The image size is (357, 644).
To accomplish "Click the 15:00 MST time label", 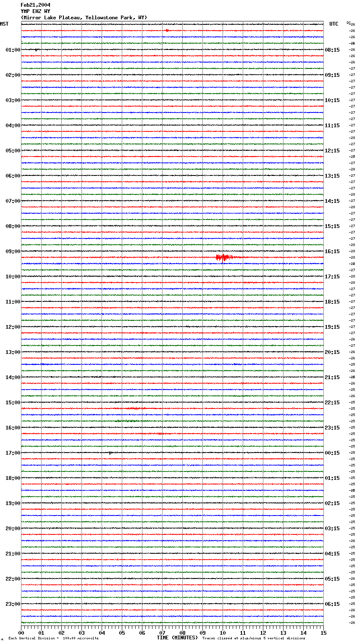I will tap(13, 403).
